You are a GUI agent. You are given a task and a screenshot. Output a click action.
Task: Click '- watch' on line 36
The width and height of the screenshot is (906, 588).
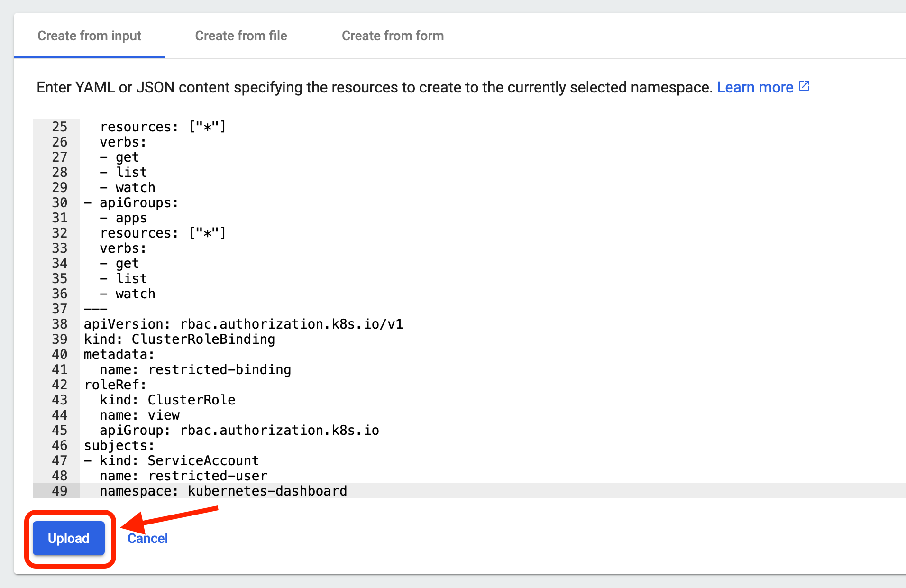coord(128,294)
